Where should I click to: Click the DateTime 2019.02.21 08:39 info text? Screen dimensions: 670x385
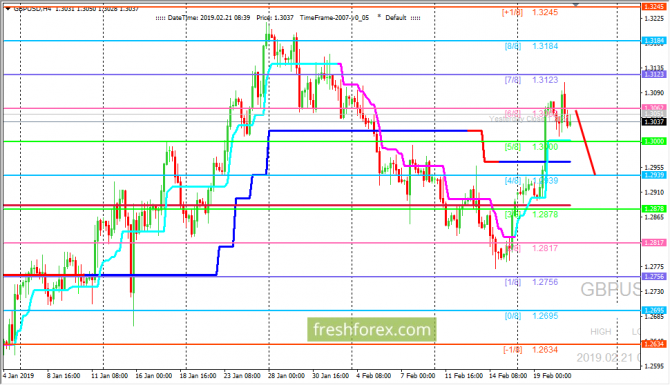pyautogui.click(x=209, y=18)
